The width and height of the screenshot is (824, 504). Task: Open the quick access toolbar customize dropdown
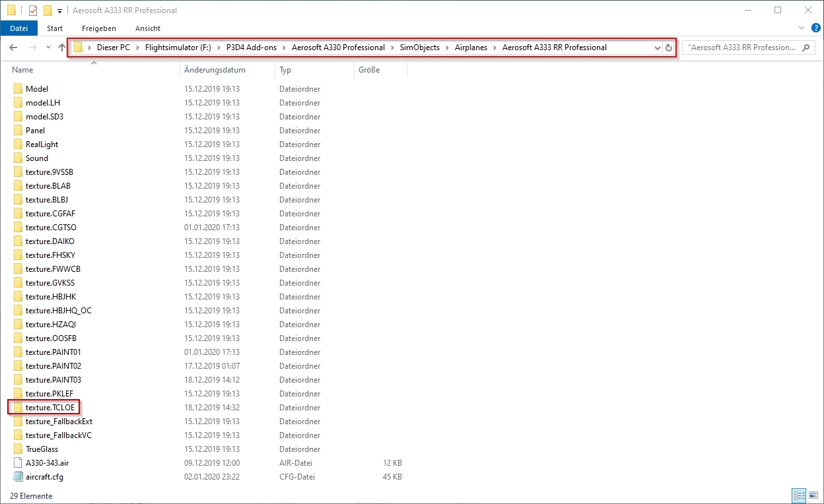click(59, 11)
